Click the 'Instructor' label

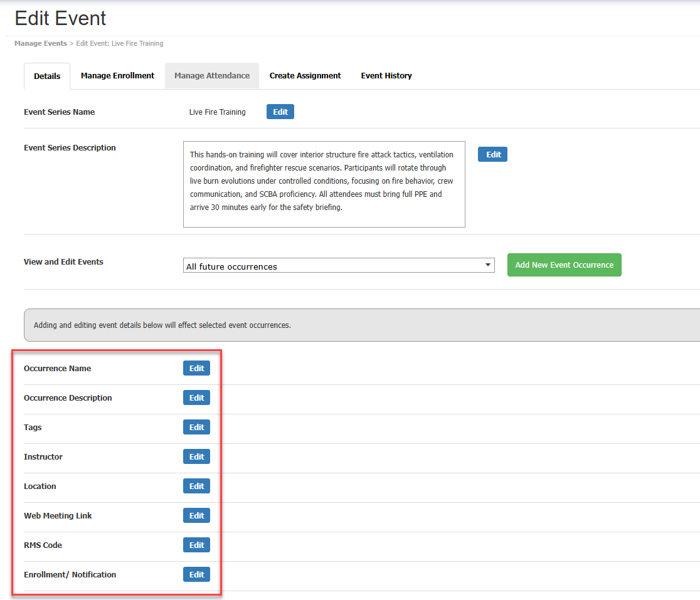(x=43, y=457)
